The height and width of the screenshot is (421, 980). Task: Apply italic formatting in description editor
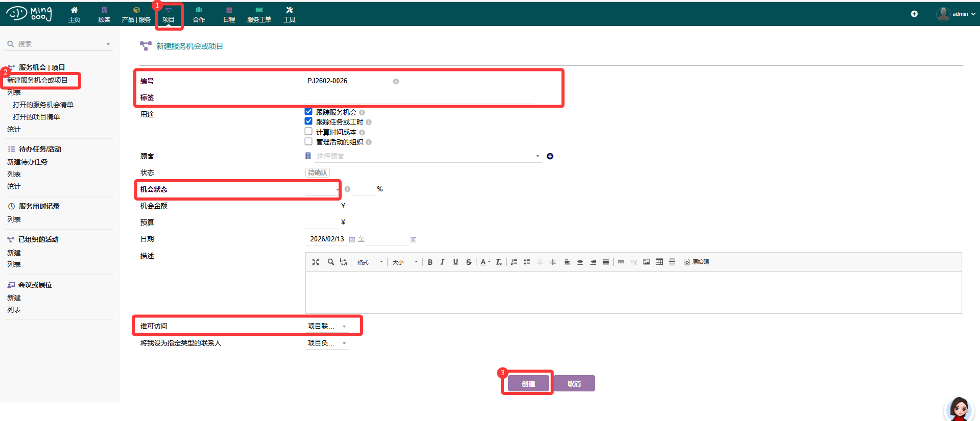pyautogui.click(x=442, y=262)
